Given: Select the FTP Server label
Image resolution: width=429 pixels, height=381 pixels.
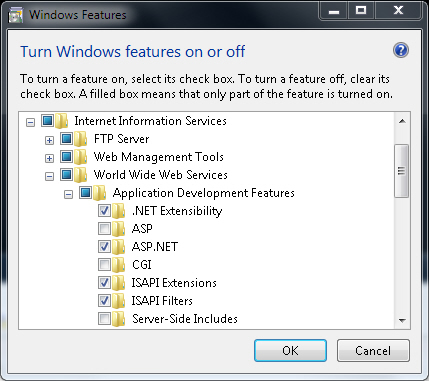Looking at the screenshot, I should (121, 139).
